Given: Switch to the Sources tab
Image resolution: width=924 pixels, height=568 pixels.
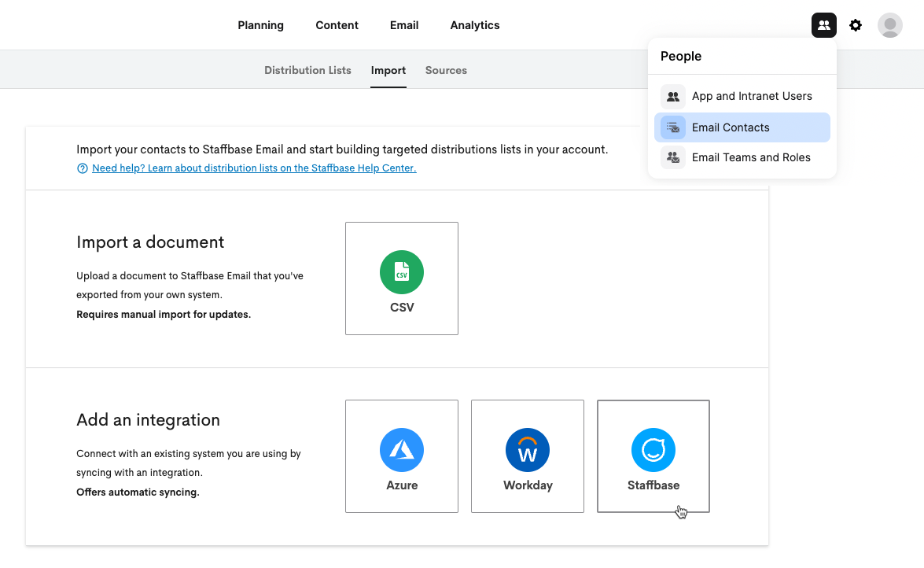Looking at the screenshot, I should tap(446, 70).
